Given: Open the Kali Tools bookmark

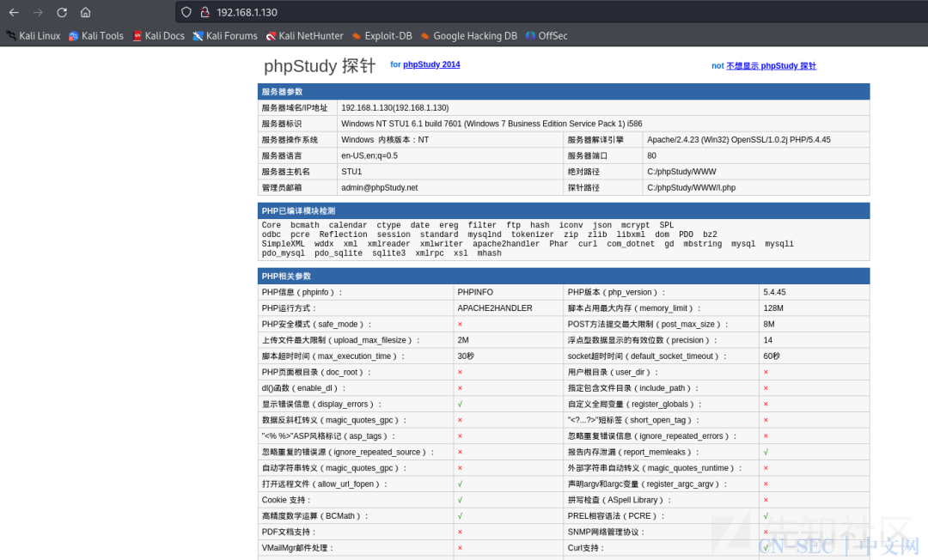Looking at the screenshot, I should [96, 36].
